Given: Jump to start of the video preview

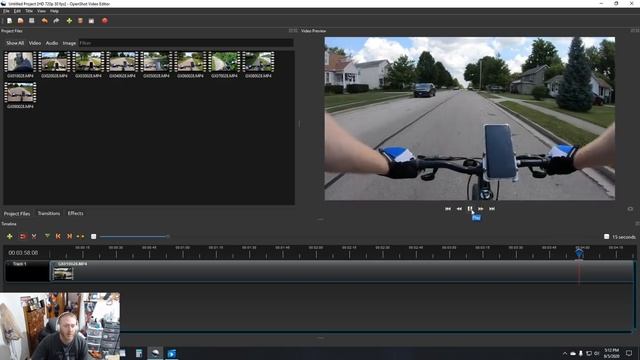Looking at the screenshot, I should coord(448,209).
